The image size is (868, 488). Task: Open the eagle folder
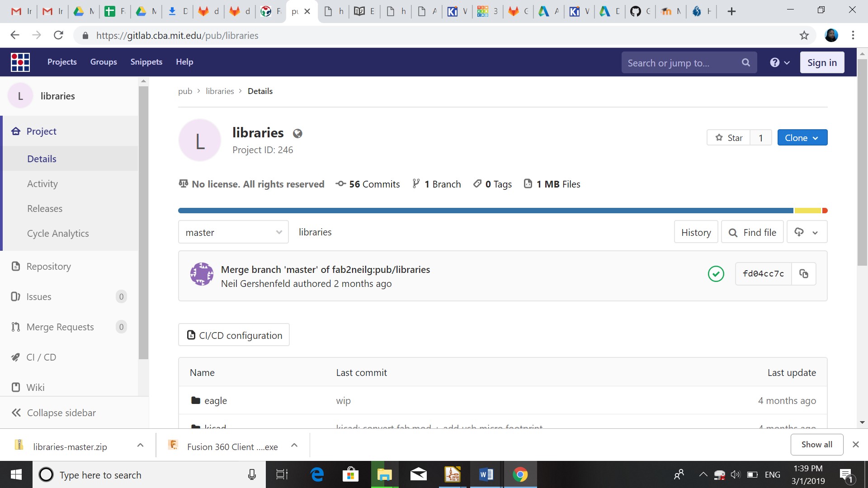coord(215,401)
